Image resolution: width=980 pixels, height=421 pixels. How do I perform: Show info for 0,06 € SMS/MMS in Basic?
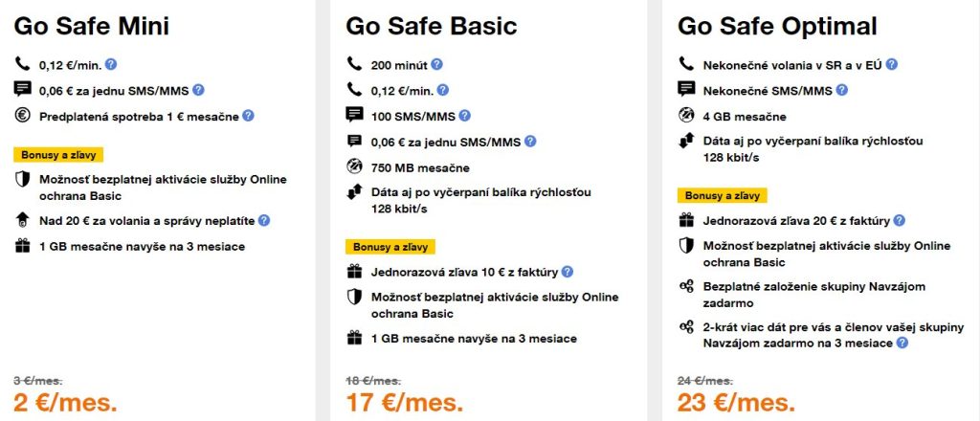(530, 141)
